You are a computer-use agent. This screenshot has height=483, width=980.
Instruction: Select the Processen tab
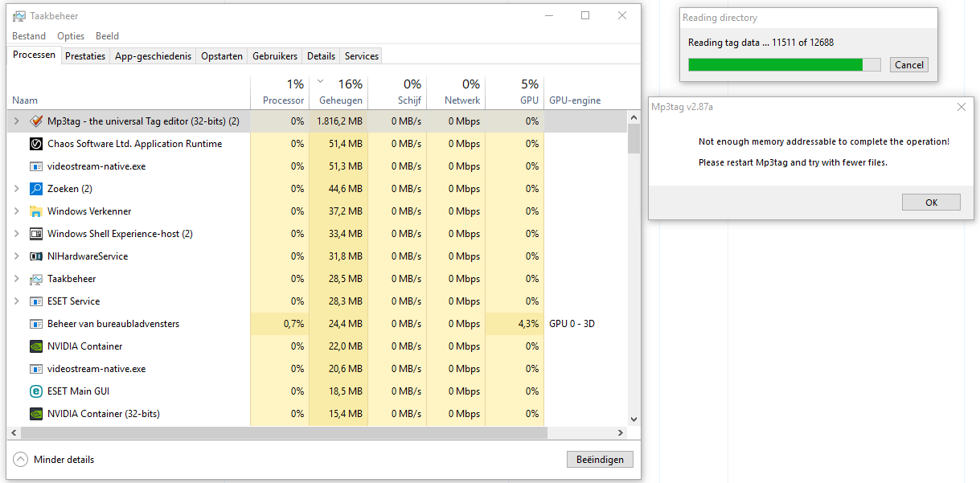click(34, 55)
